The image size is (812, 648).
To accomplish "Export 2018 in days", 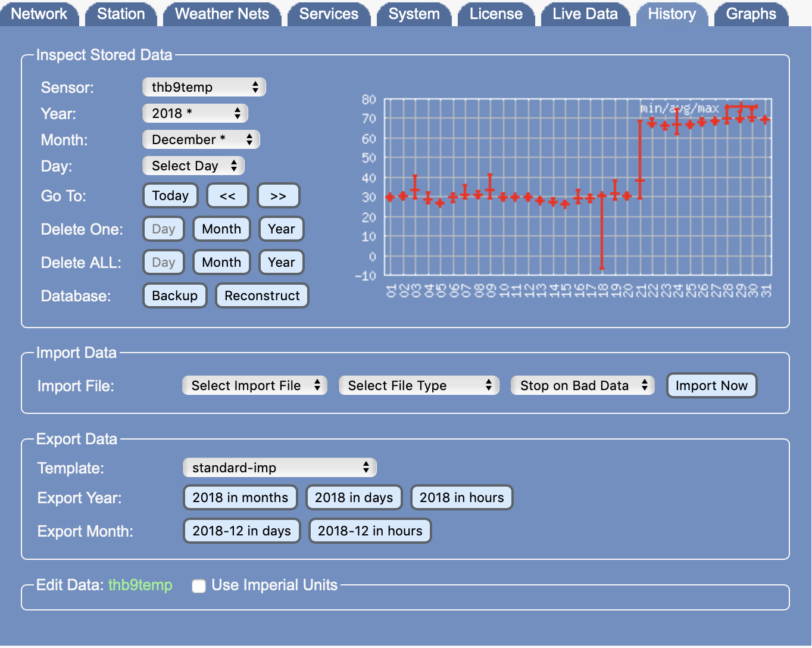I will [x=354, y=497].
